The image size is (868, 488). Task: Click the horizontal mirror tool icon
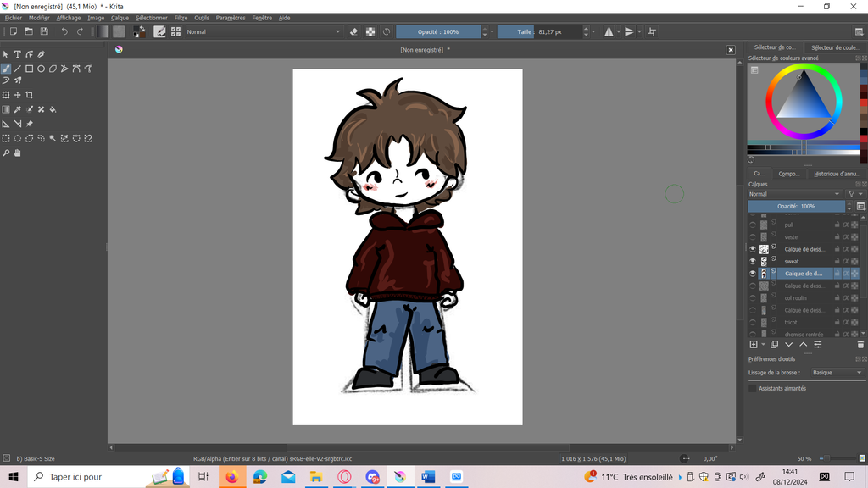coord(608,31)
